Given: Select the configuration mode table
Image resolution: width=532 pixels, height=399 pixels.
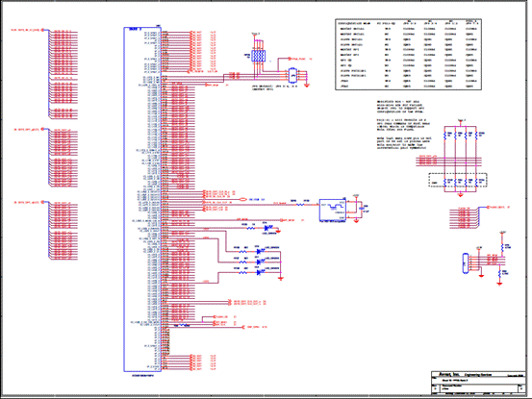Looking at the screenshot, I should click(x=409, y=55).
